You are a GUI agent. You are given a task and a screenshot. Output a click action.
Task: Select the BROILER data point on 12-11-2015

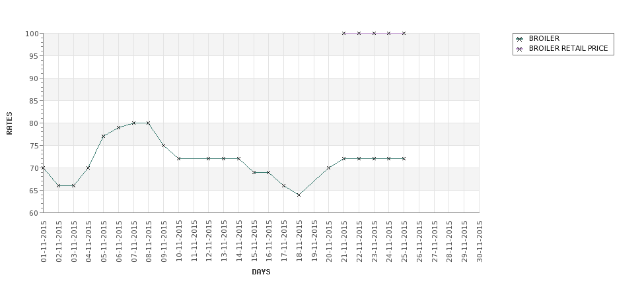click(x=208, y=159)
